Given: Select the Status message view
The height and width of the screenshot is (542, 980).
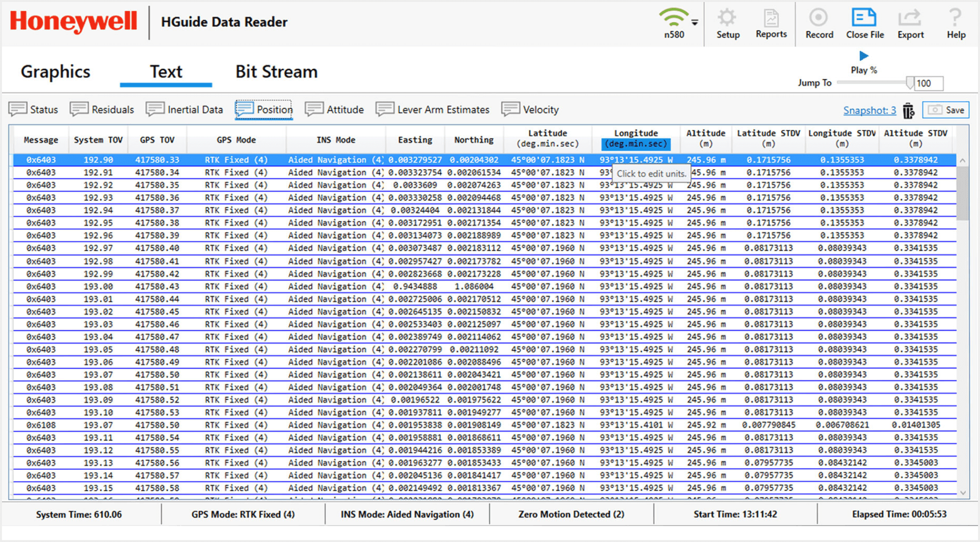Looking at the screenshot, I should tap(33, 110).
